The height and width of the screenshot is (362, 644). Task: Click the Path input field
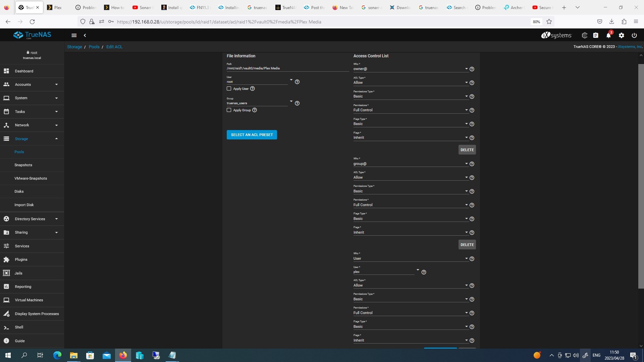click(287, 68)
